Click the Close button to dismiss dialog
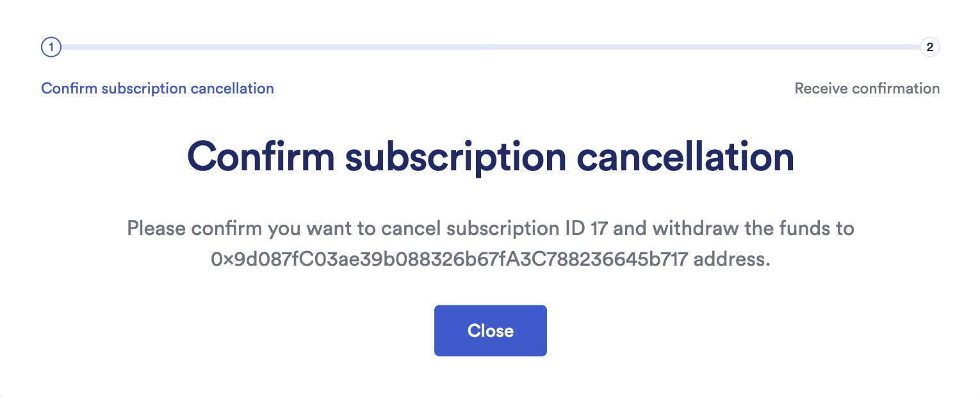 coord(490,330)
